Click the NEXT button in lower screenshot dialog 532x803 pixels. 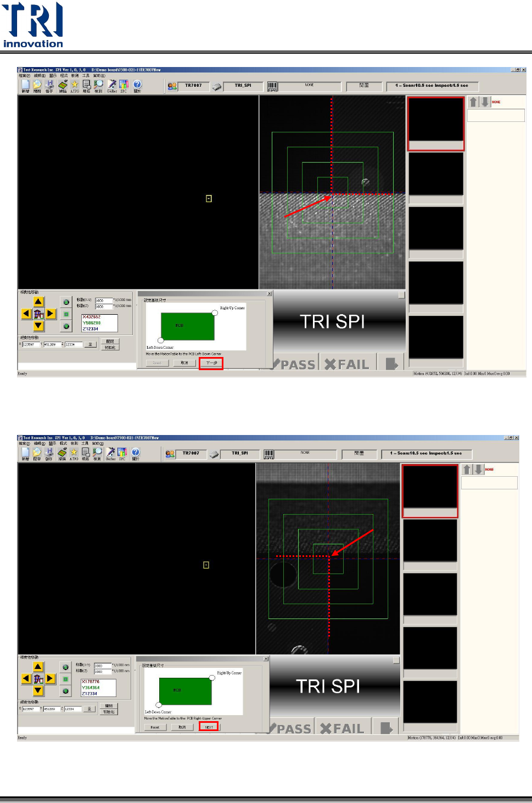click(x=209, y=727)
